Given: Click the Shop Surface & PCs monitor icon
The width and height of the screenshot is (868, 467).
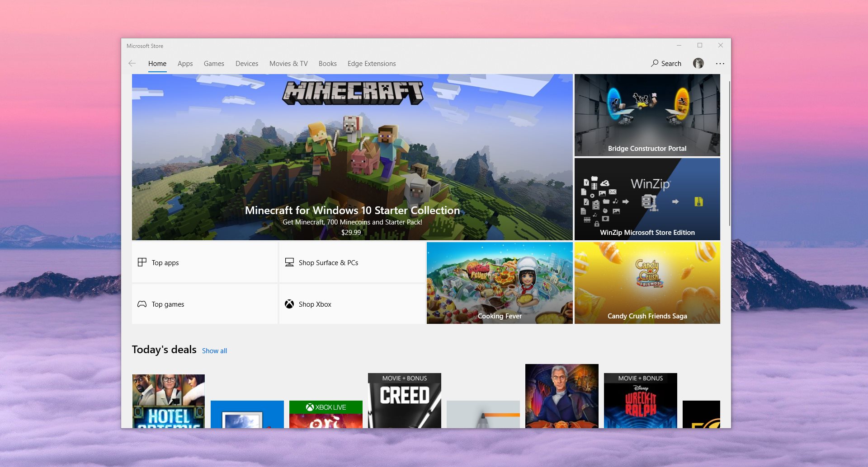Looking at the screenshot, I should point(289,262).
